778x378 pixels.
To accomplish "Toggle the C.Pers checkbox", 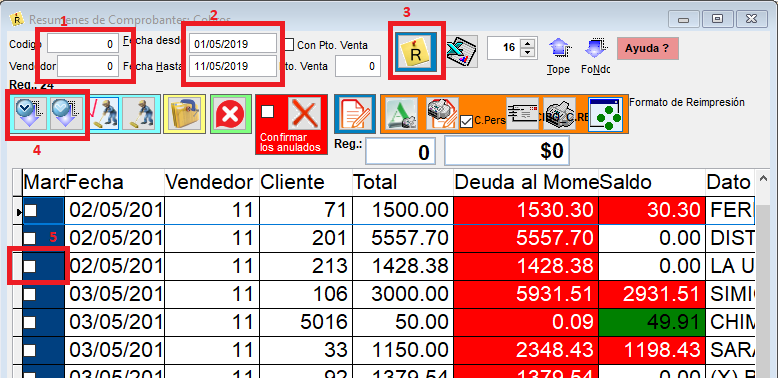I will pos(465,121).
